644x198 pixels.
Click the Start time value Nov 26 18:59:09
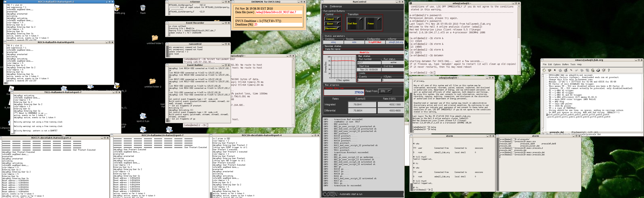tap(369, 70)
